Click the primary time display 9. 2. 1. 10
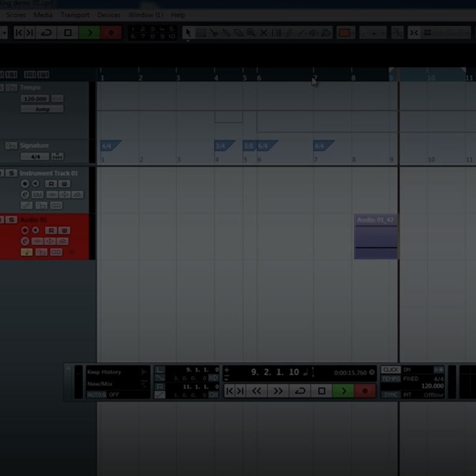 click(x=275, y=372)
